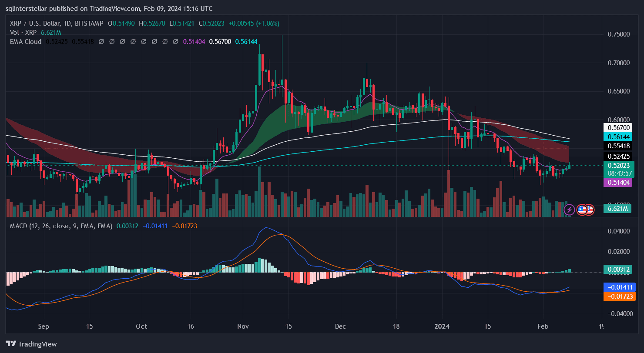The height and width of the screenshot is (353, 644).
Task: Click the Sep label on time axis
Action: tap(44, 326)
